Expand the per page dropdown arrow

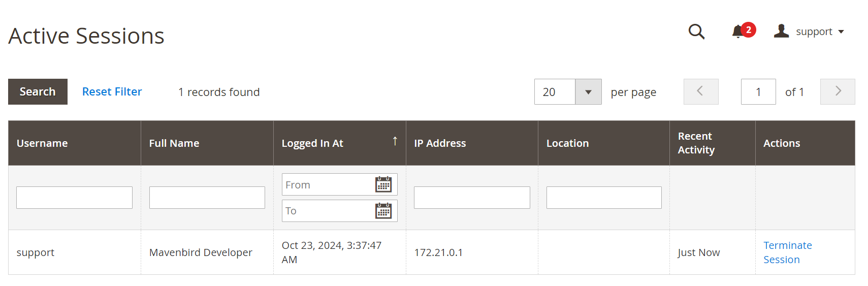588,92
